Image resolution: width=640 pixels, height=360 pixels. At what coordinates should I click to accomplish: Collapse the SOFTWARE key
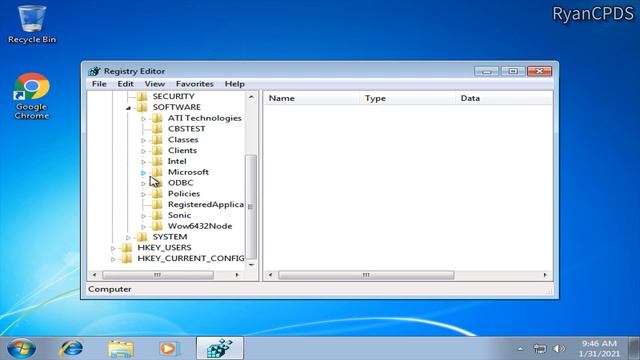point(128,108)
